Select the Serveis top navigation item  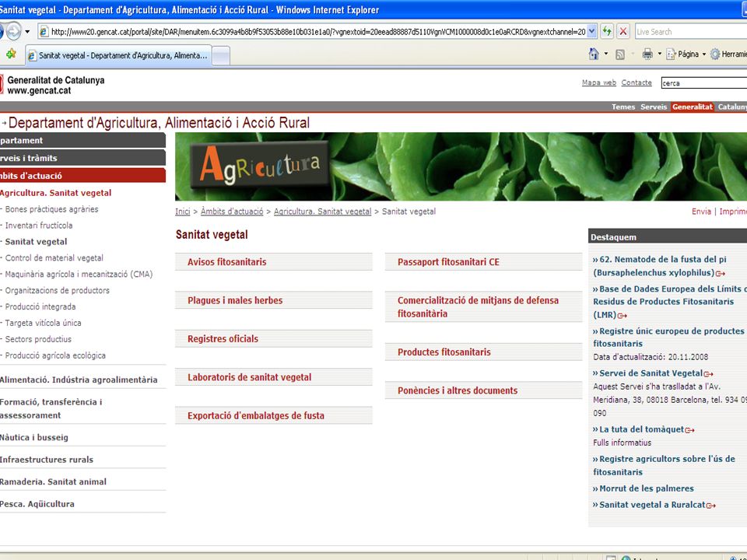pyautogui.click(x=654, y=107)
